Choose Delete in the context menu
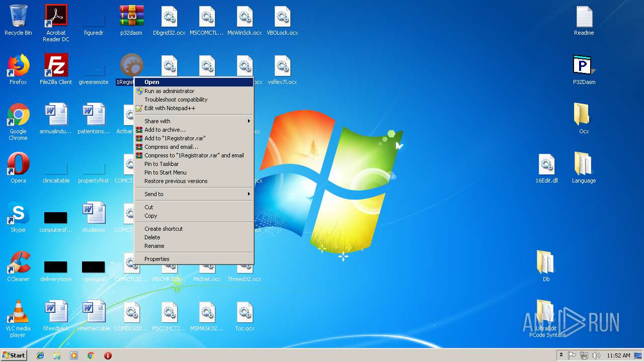Image resolution: width=644 pixels, height=362 pixels. click(194, 237)
